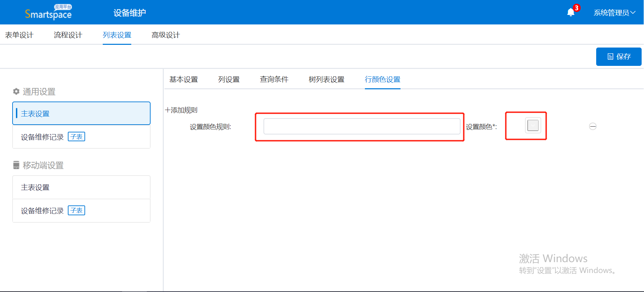Click the 设备维护 header title

(130, 13)
